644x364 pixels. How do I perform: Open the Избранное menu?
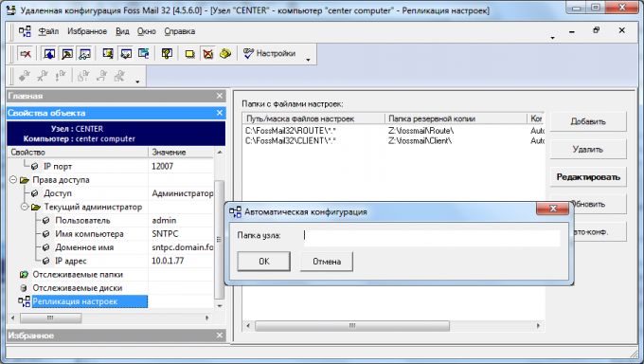pyautogui.click(x=87, y=31)
